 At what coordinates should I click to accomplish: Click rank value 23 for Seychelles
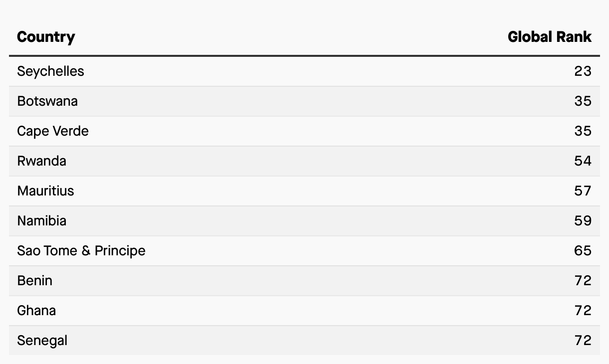point(583,71)
